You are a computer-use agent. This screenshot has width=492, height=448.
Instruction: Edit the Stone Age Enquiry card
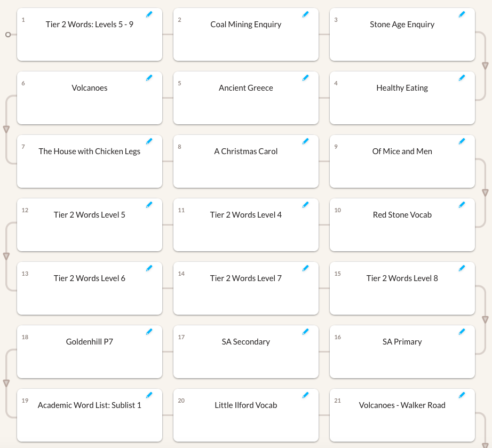[x=462, y=14]
